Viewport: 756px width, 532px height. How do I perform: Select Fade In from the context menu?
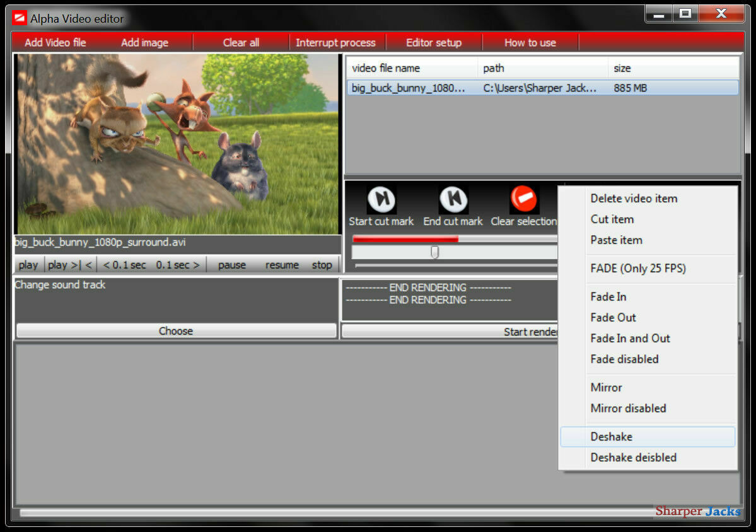648,296
